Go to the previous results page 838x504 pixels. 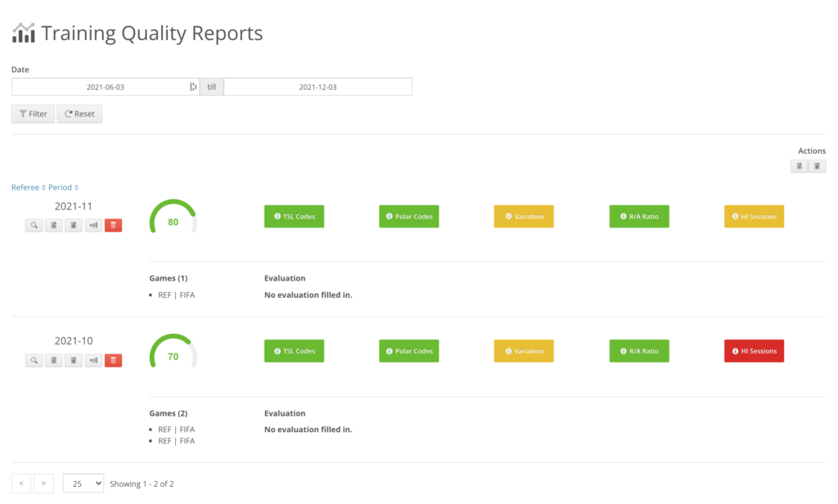21,484
